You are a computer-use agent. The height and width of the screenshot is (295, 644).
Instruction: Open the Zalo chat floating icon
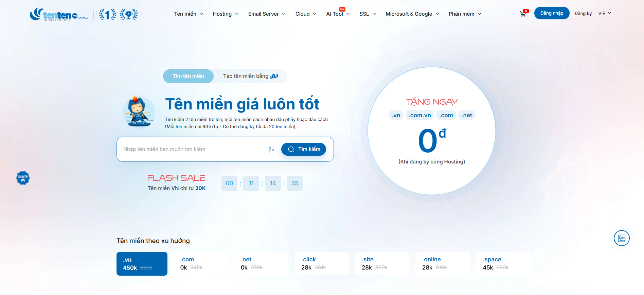coord(622,238)
